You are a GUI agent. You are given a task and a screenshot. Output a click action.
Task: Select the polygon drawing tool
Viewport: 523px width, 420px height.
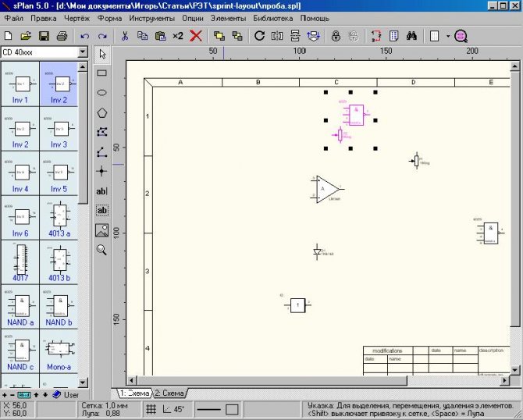pos(101,112)
